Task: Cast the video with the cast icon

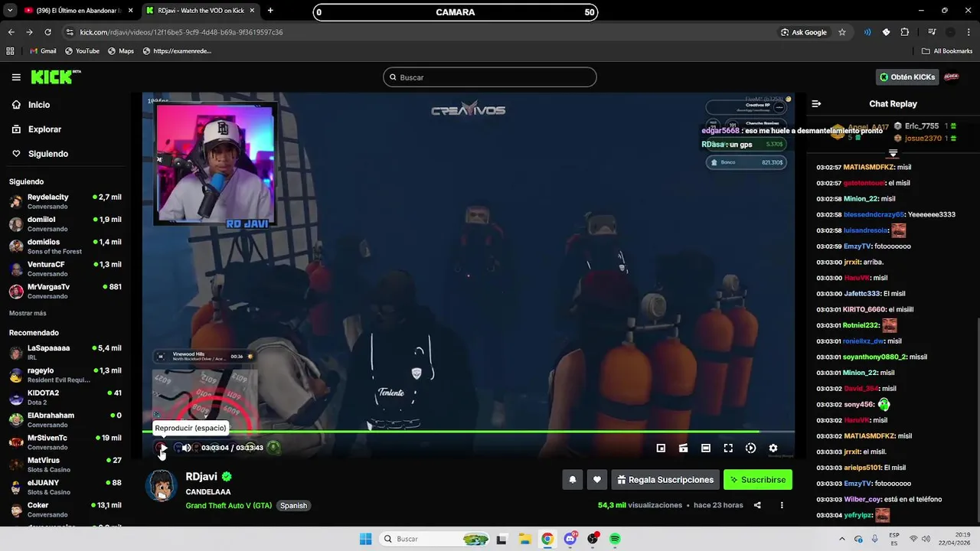Action: point(683,448)
